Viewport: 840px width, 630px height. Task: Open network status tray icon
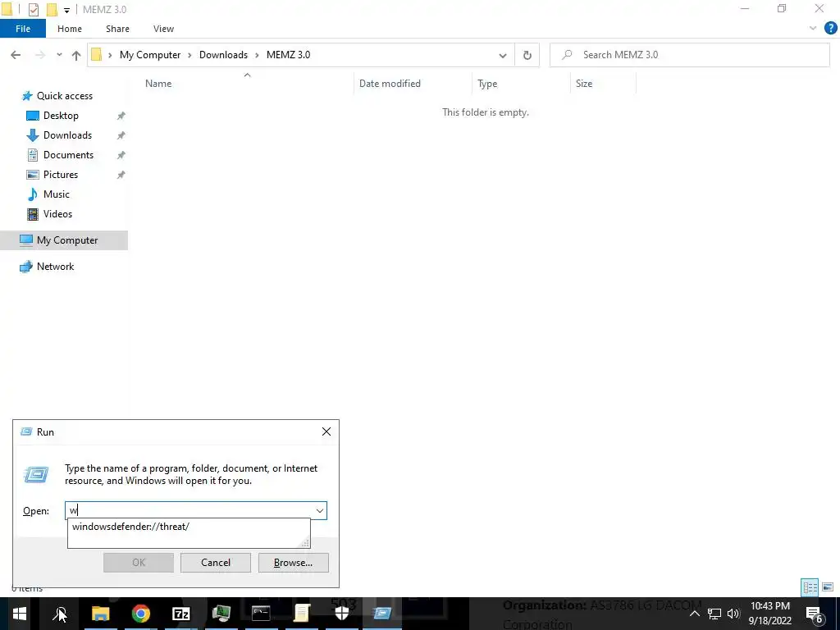coord(714,614)
